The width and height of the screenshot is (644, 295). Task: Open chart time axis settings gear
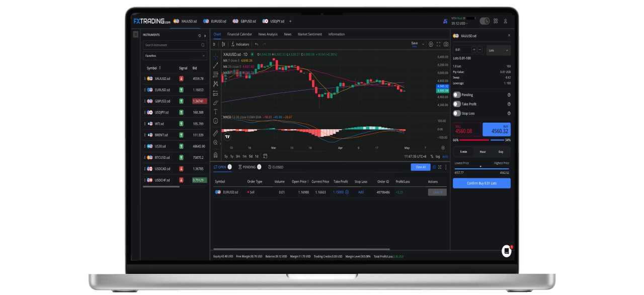pyautogui.click(x=443, y=148)
